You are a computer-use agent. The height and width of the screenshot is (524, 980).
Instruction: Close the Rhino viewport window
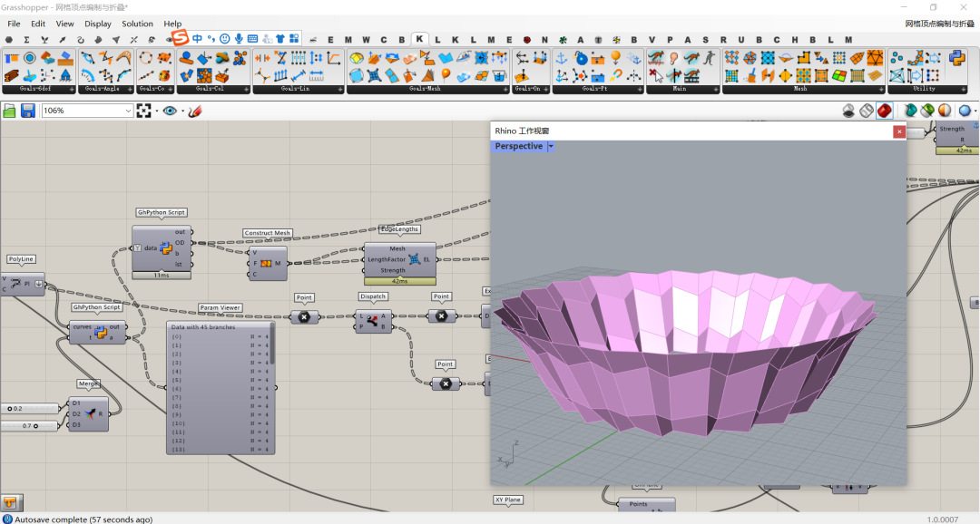pyautogui.click(x=898, y=131)
